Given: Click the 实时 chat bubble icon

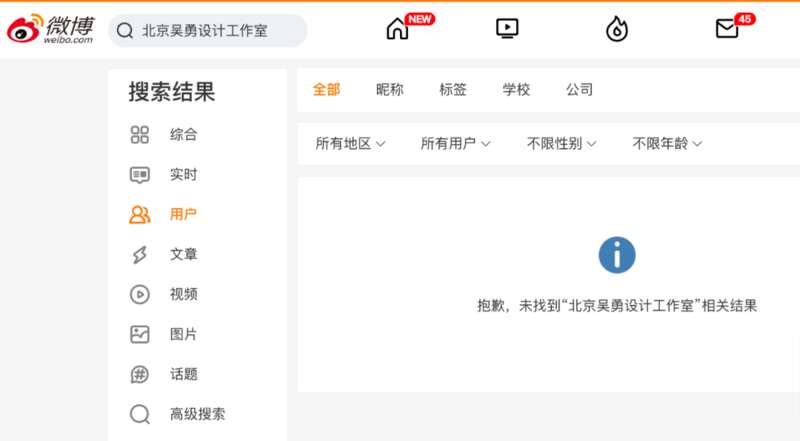Looking at the screenshot, I should click(x=140, y=175).
